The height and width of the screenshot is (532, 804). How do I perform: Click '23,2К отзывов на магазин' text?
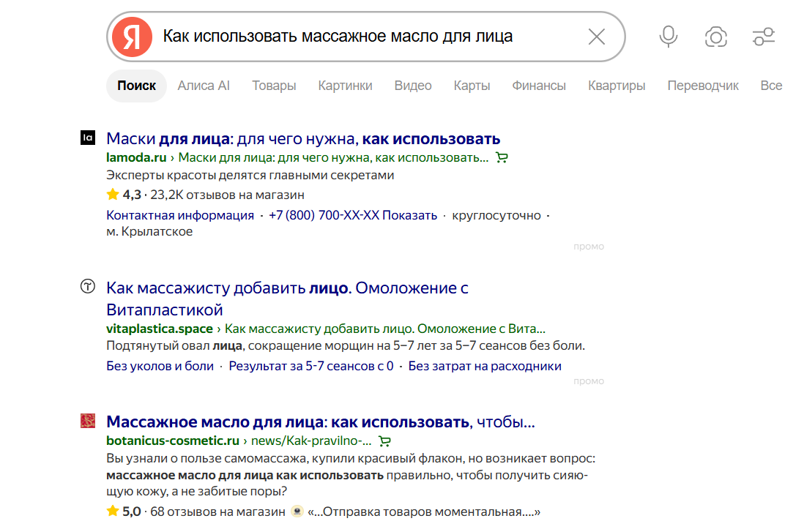[227, 195]
